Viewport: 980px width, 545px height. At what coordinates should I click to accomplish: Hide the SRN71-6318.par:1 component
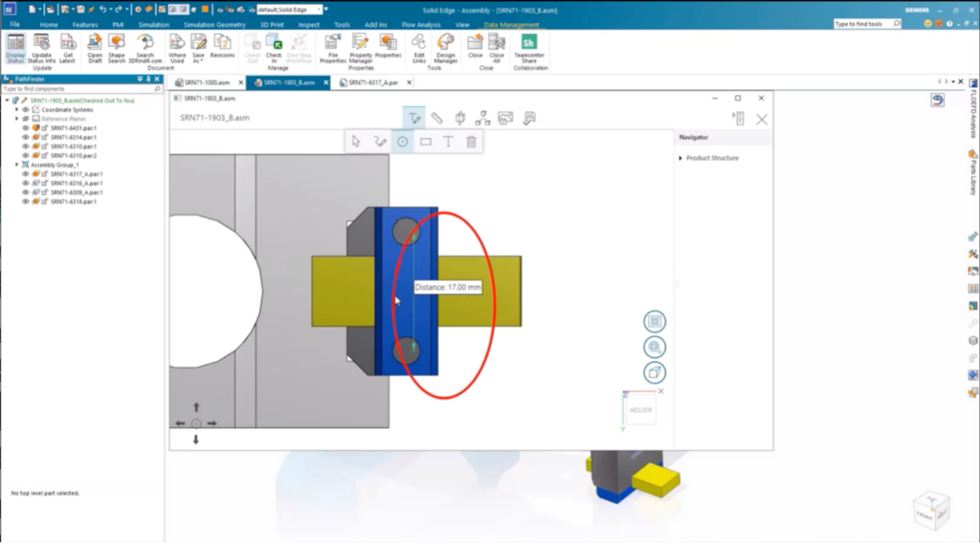(26, 202)
